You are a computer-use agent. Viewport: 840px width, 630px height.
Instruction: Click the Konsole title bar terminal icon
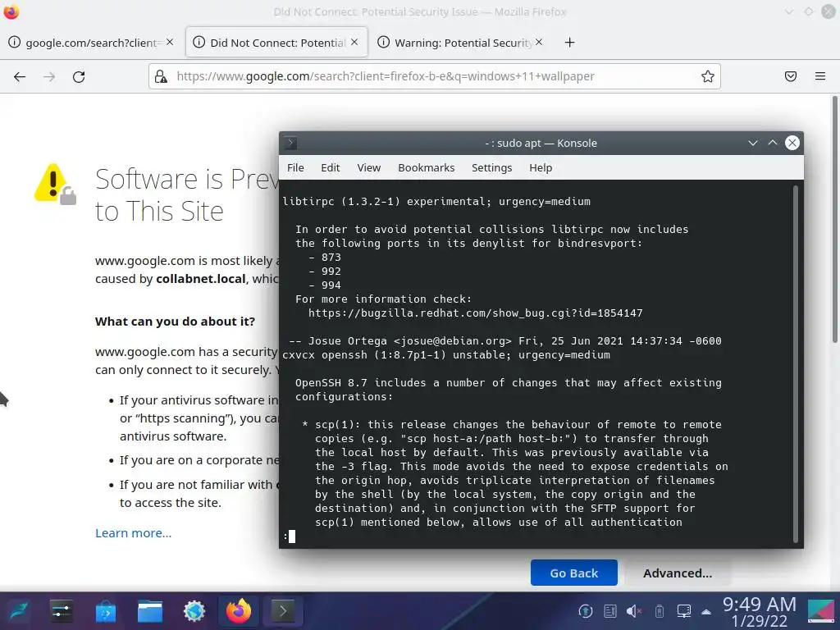290,143
